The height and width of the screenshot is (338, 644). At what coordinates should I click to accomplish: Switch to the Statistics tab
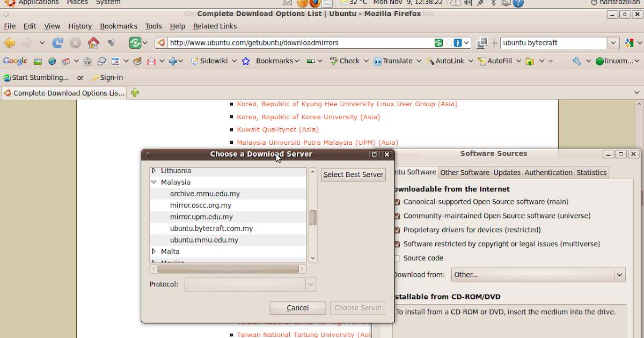click(591, 173)
